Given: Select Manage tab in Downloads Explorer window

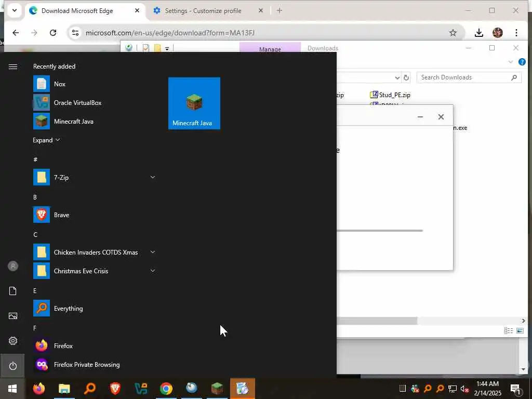Looking at the screenshot, I should pos(270,48).
